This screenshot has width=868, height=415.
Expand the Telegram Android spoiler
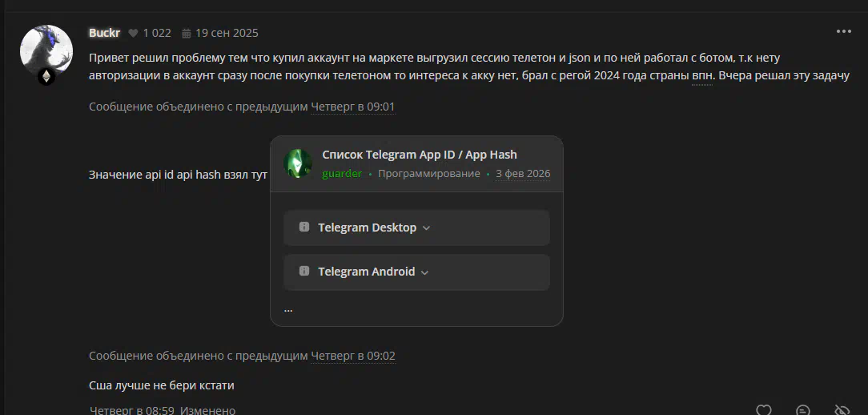(x=366, y=272)
